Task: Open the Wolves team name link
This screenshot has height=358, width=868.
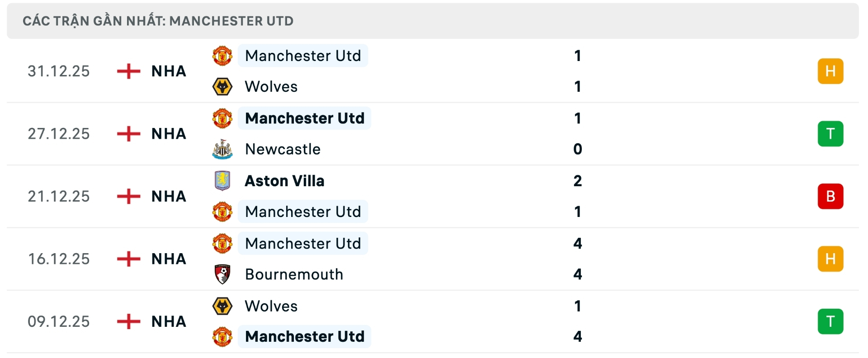Action: tap(270, 87)
